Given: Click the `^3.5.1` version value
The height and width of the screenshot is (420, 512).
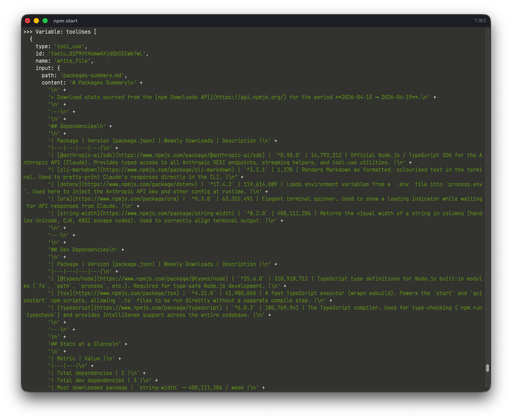Looking at the screenshot, I should pyautogui.click(x=256, y=170).
